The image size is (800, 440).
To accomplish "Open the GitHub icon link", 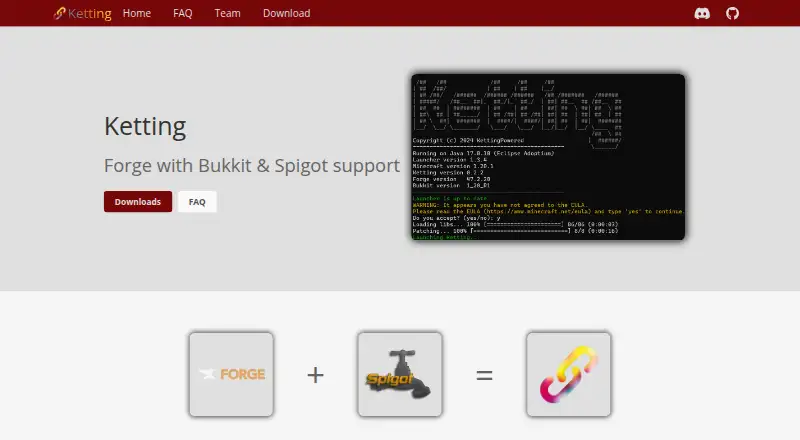I will click(732, 13).
